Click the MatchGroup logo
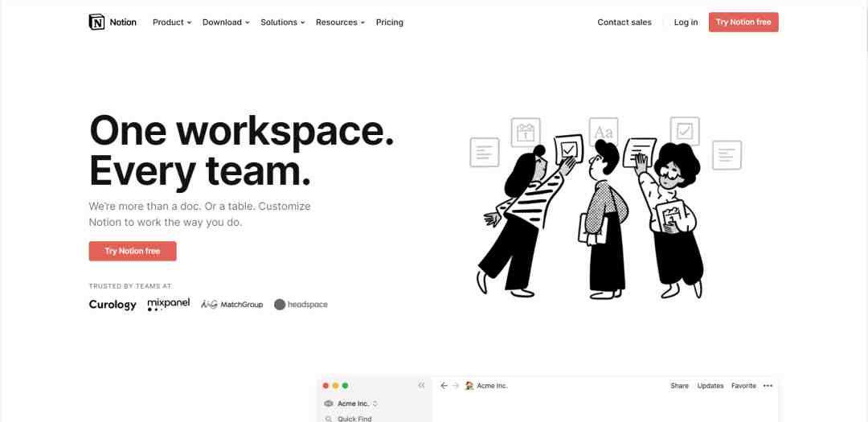Image resolution: width=868 pixels, height=422 pixels. [232, 304]
